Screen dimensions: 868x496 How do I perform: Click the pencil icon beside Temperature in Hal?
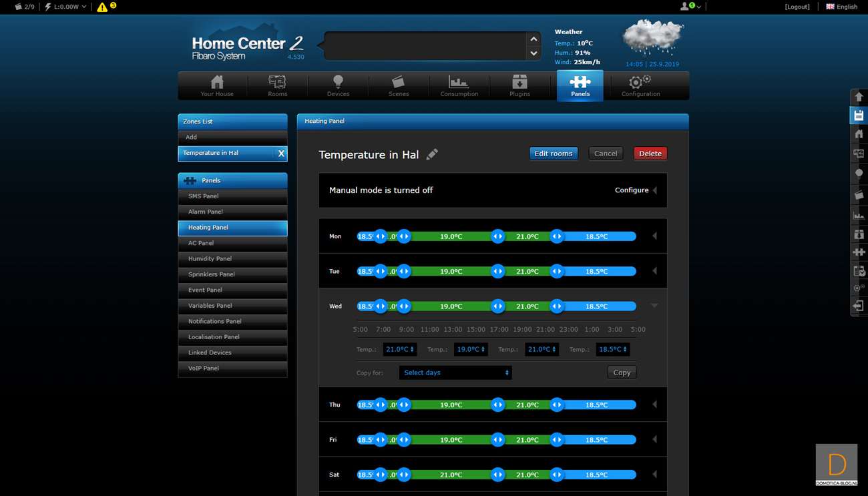coord(432,154)
